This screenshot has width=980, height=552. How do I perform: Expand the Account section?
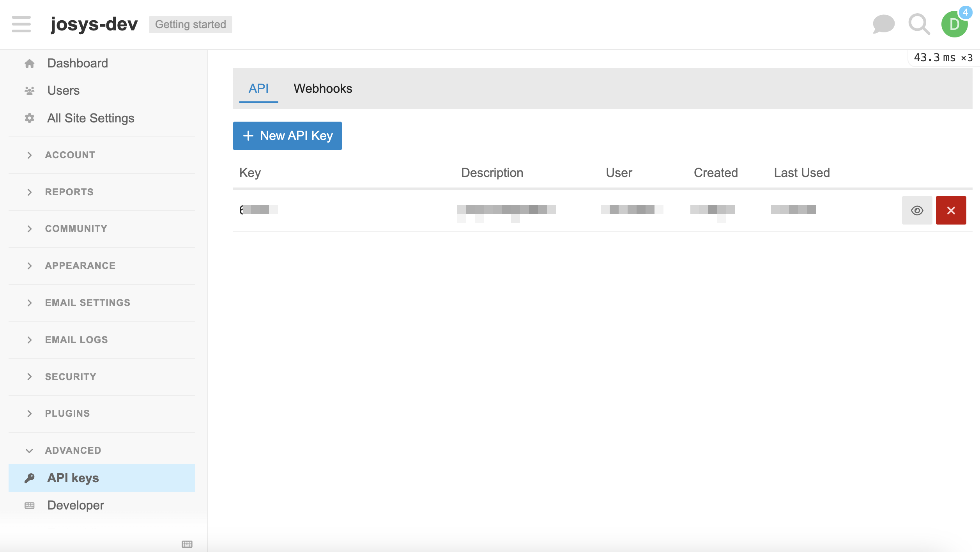(70, 155)
